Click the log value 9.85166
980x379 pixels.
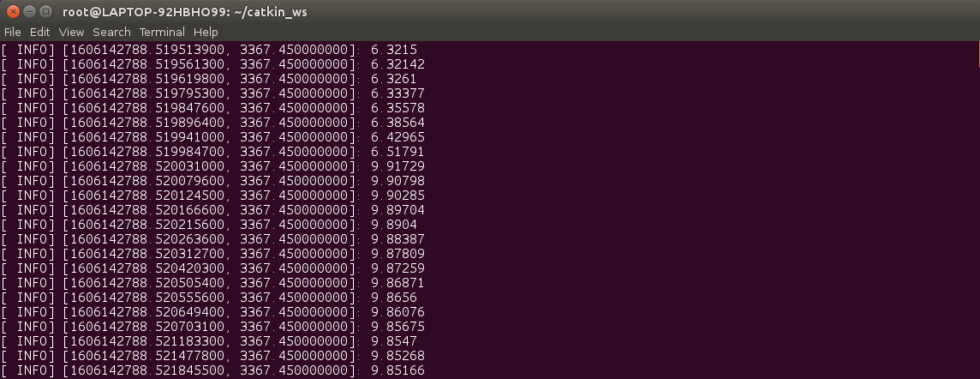397,370
